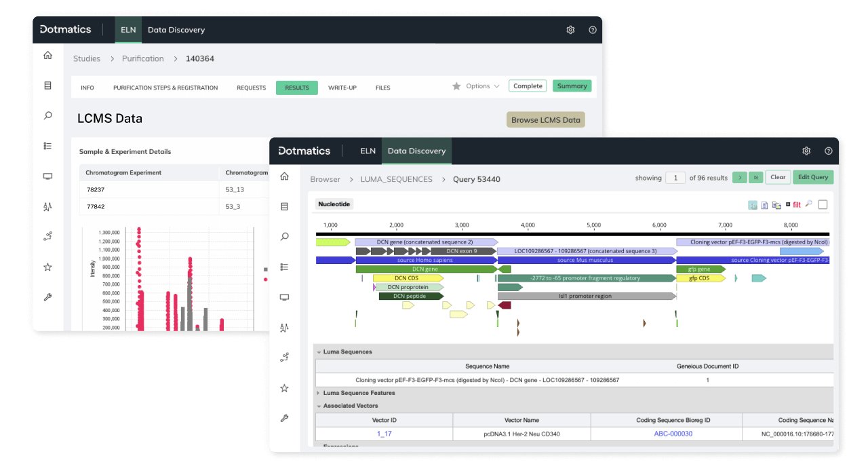Mark the study as Complete
The height and width of the screenshot is (475, 868).
(528, 86)
